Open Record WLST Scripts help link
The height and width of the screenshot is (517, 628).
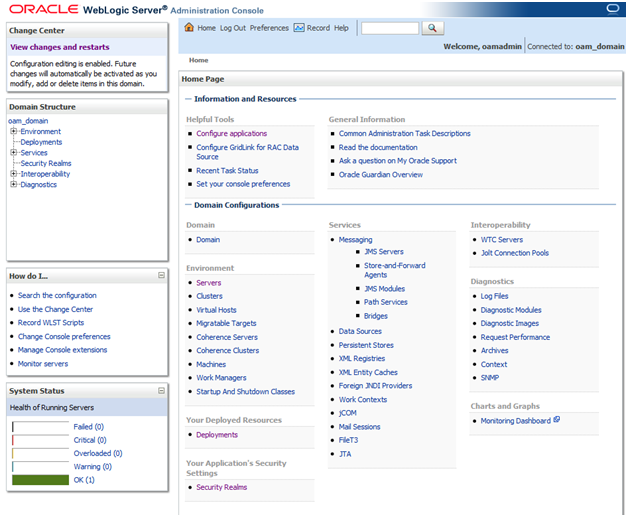[x=51, y=323]
